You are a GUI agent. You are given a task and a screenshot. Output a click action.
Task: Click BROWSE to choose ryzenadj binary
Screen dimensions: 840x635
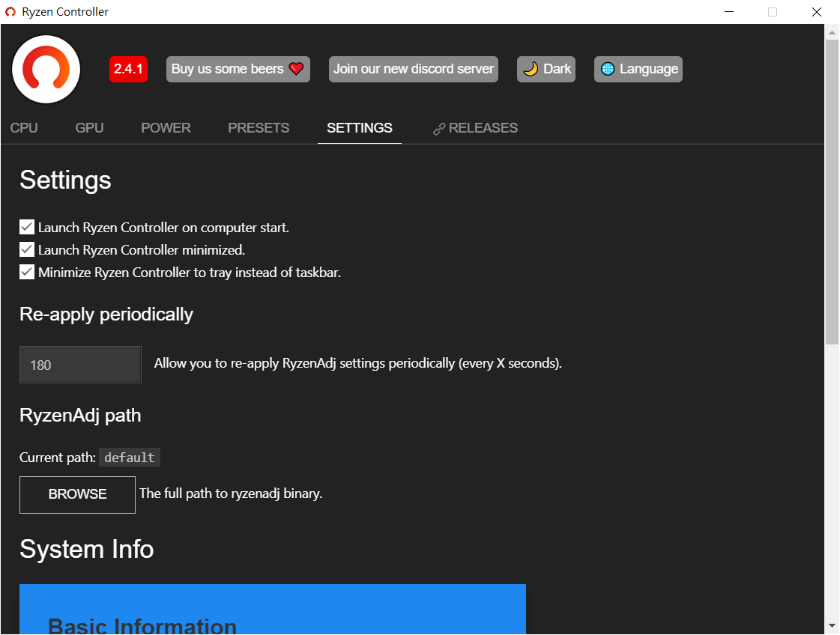tap(78, 494)
